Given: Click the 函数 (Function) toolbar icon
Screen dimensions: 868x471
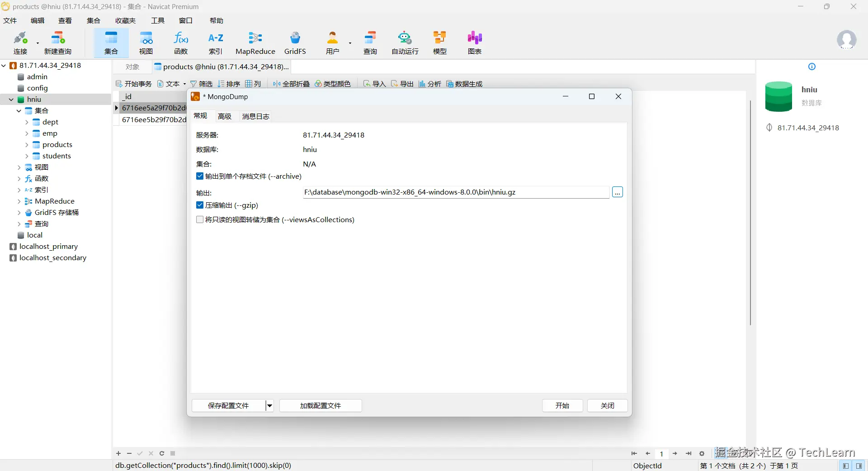Looking at the screenshot, I should point(181,43).
